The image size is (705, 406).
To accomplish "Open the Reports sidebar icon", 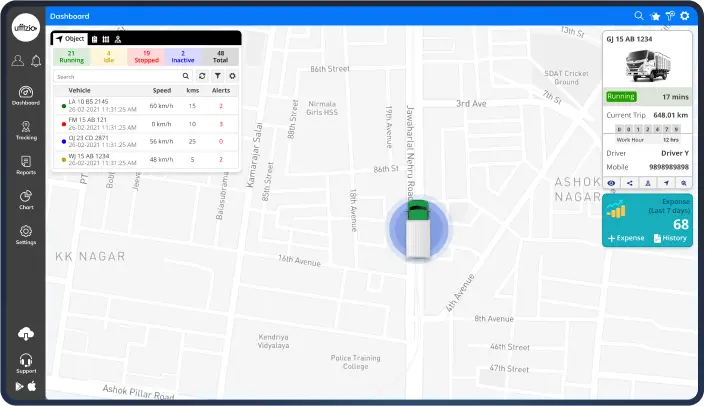I will pyautogui.click(x=26, y=165).
